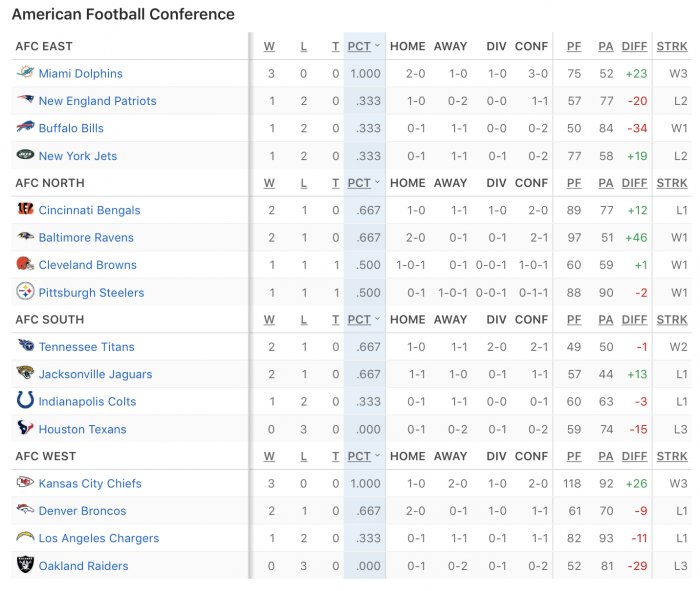700x591 pixels.
Task: Open the Los Angeles Chargers team link
Action: point(99,538)
